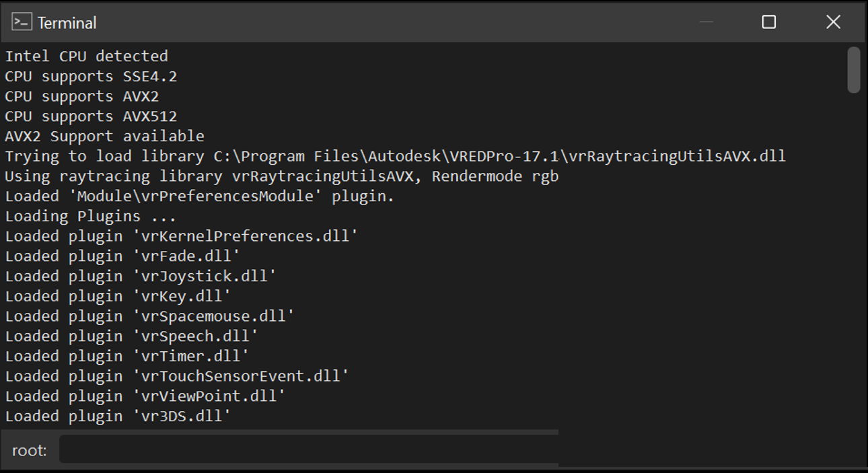Screen dimensions: 868x473
Task: Click the 'vrJoystick.dll' loaded plugin line
Action: (x=141, y=276)
